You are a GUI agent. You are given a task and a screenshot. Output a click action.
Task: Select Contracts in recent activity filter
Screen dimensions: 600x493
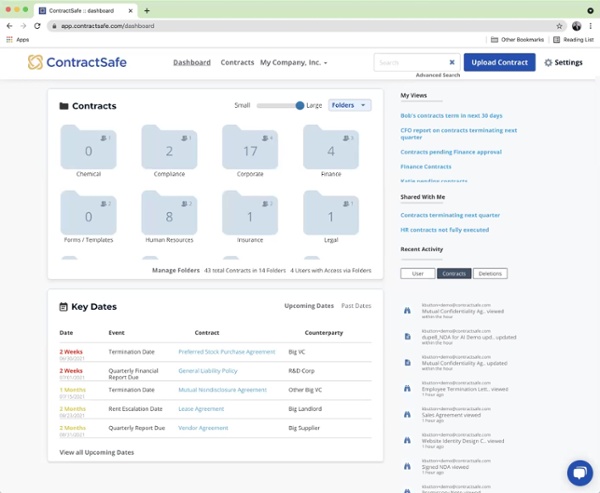click(454, 273)
